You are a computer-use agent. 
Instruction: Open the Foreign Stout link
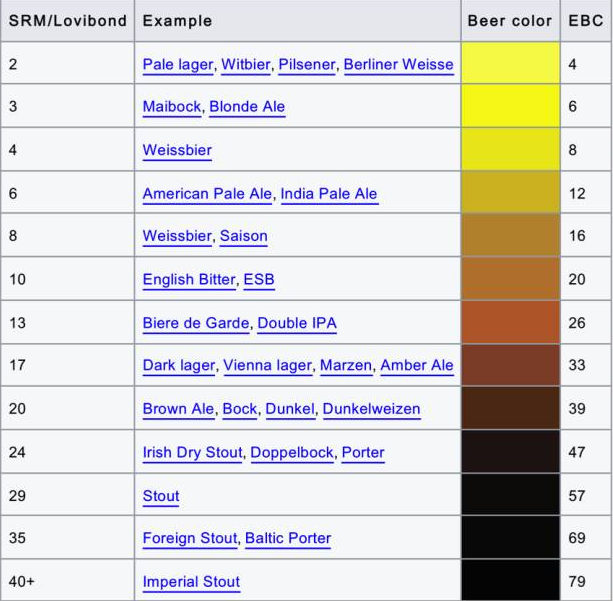[190, 538]
